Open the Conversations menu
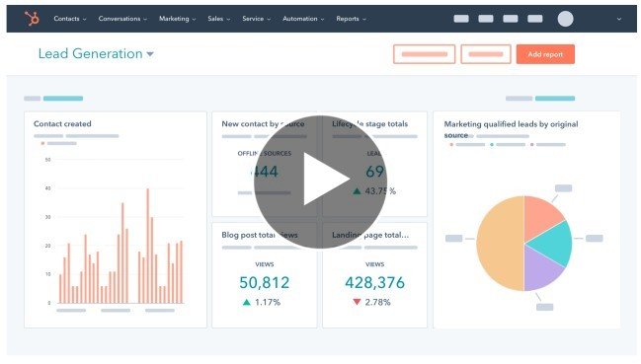This screenshot has width=641, height=364. [x=122, y=19]
